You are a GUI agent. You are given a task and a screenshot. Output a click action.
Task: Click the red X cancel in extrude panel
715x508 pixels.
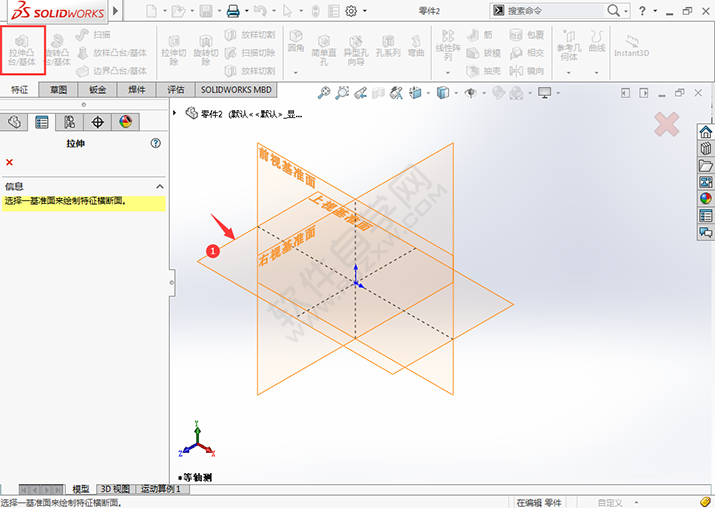pyautogui.click(x=9, y=162)
